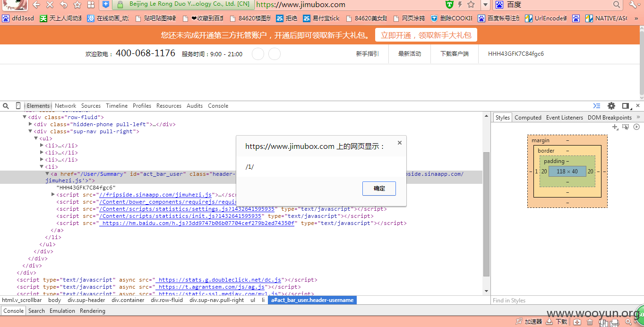Click the 立即开通，领取新手大礼包 banner button
This screenshot has width=644, height=327.
pos(426,35)
